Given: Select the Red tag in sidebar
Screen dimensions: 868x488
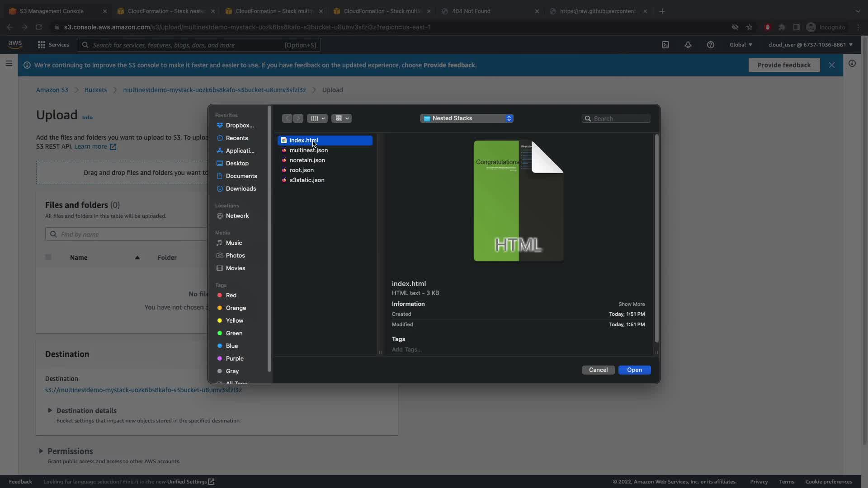Looking at the screenshot, I should [231, 295].
